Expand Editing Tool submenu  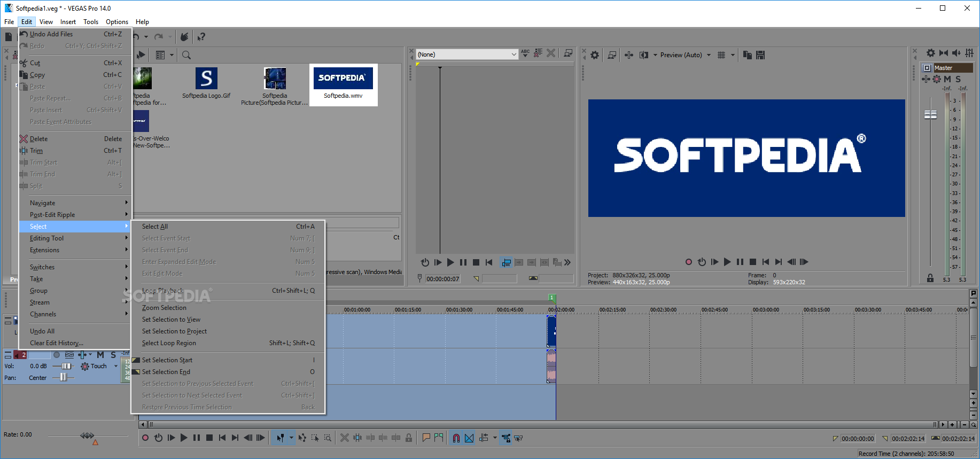(75, 238)
